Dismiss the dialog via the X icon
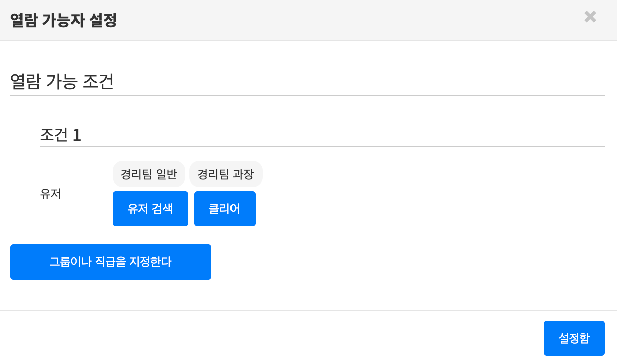 click(590, 17)
